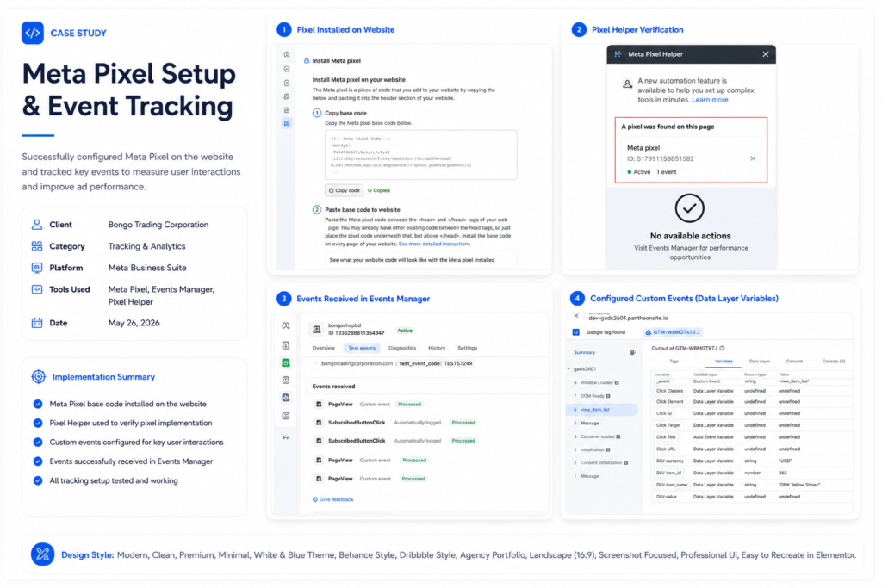
Task: Select event 3 Initialization
Action: coord(593,449)
